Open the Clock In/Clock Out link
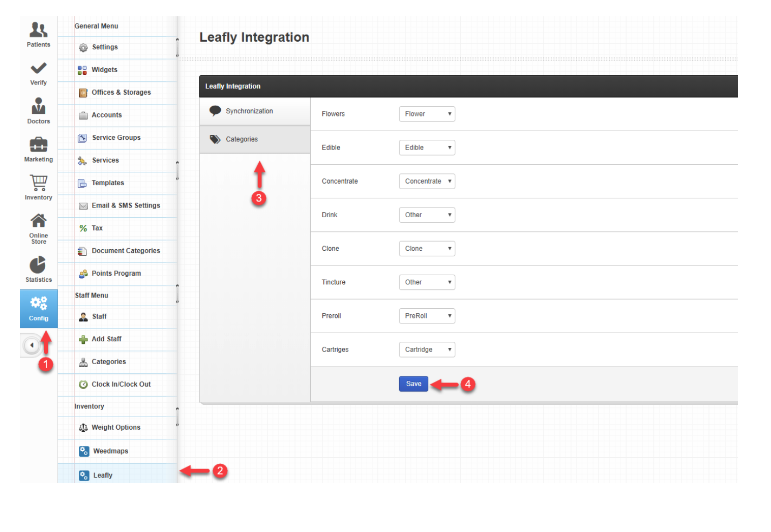The width and height of the screenshot is (771, 532). [x=121, y=384]
